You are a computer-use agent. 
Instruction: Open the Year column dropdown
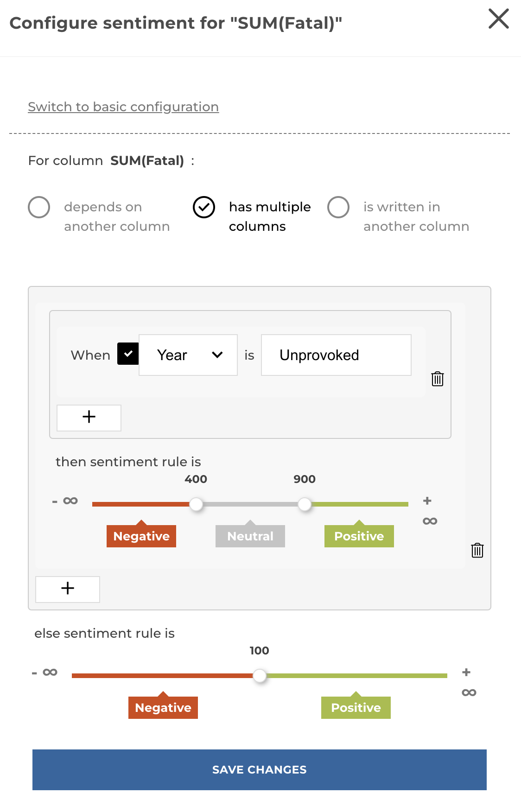188,355
